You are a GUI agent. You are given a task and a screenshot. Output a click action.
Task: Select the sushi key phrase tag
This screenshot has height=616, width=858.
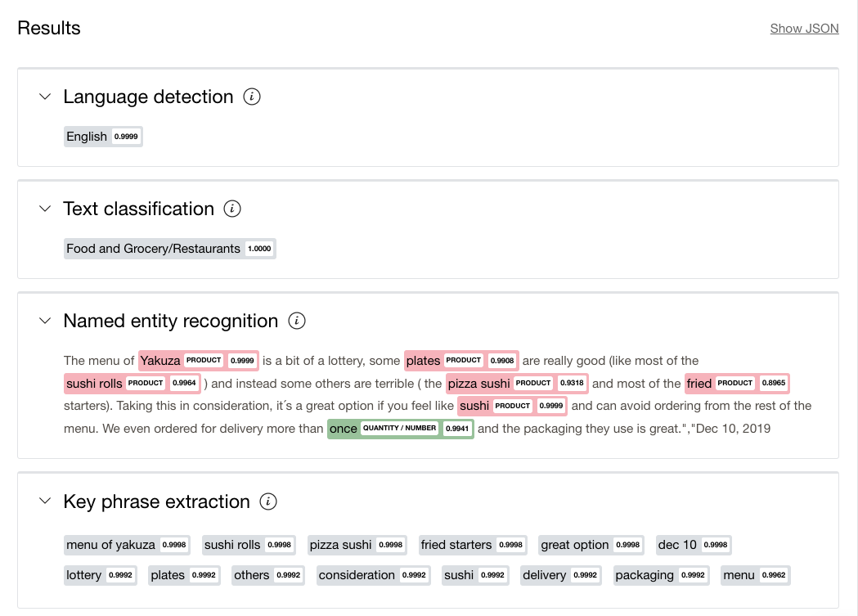(475, 576)
